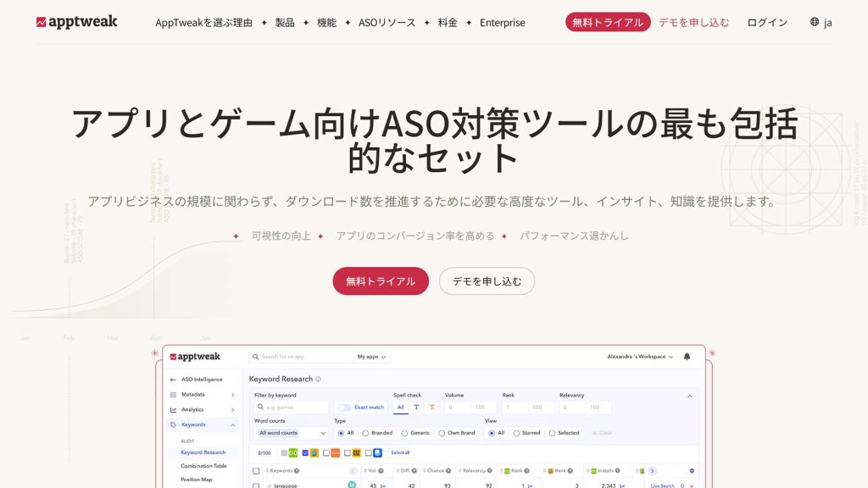Open the ASOリソース menu

pos(387,23)
